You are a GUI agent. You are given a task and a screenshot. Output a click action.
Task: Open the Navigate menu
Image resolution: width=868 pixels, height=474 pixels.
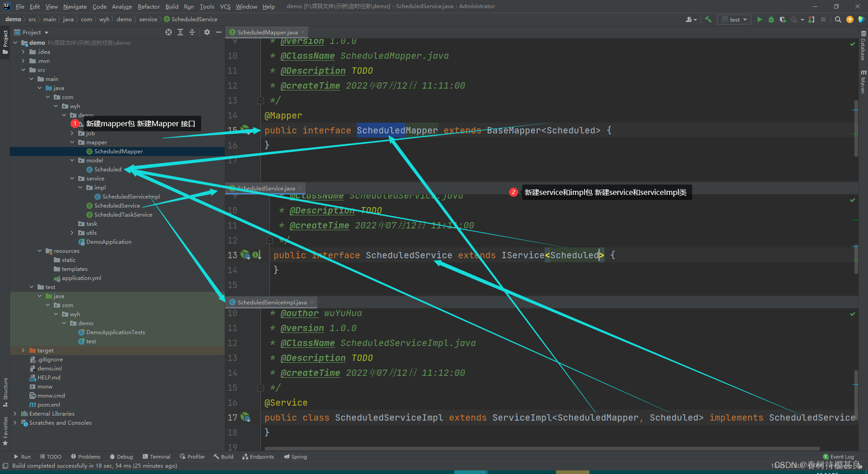pos(75,6)
